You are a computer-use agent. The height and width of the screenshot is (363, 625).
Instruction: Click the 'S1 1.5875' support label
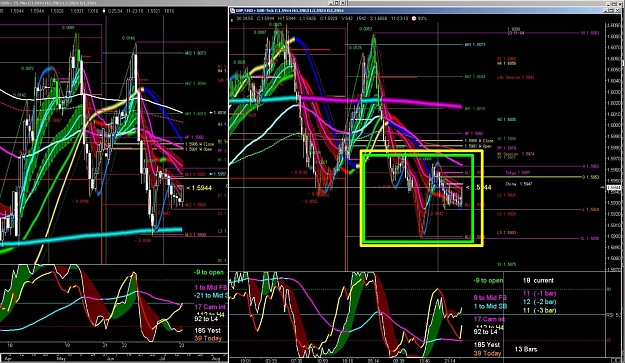pyautogui.click(x=507, y=264)
